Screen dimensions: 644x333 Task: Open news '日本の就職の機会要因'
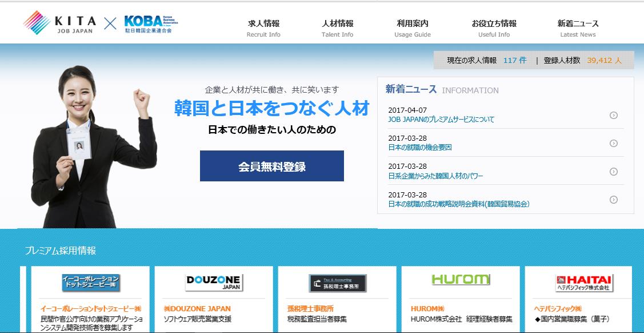tap(420, 147)
